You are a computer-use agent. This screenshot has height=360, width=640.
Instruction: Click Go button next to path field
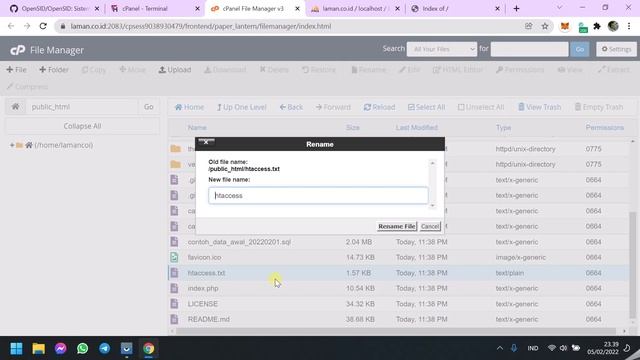(149, 107)
